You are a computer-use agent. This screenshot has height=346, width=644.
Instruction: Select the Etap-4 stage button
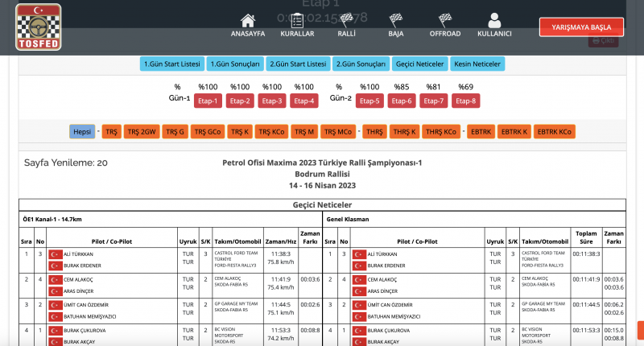pyautogui.click(x=304, y=101)
